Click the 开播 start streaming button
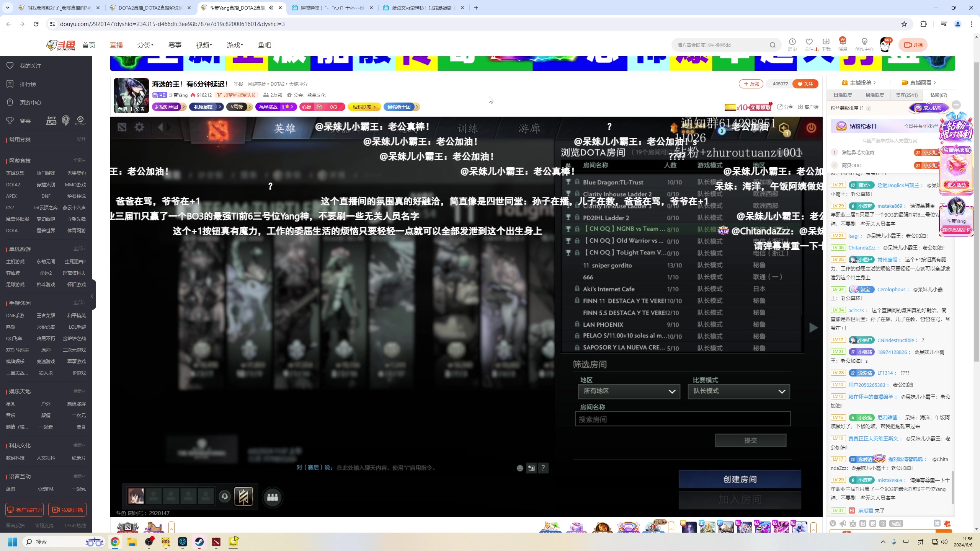 tap(913, 45)
